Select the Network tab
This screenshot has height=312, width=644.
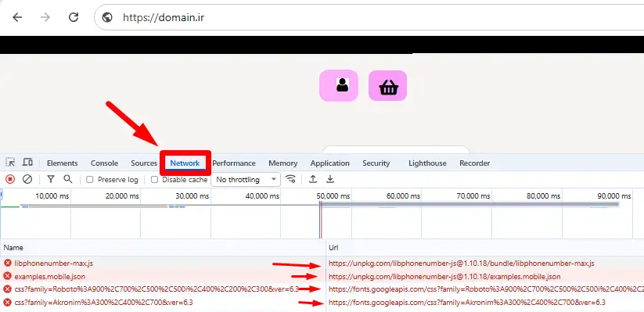(x=185, y=163)
